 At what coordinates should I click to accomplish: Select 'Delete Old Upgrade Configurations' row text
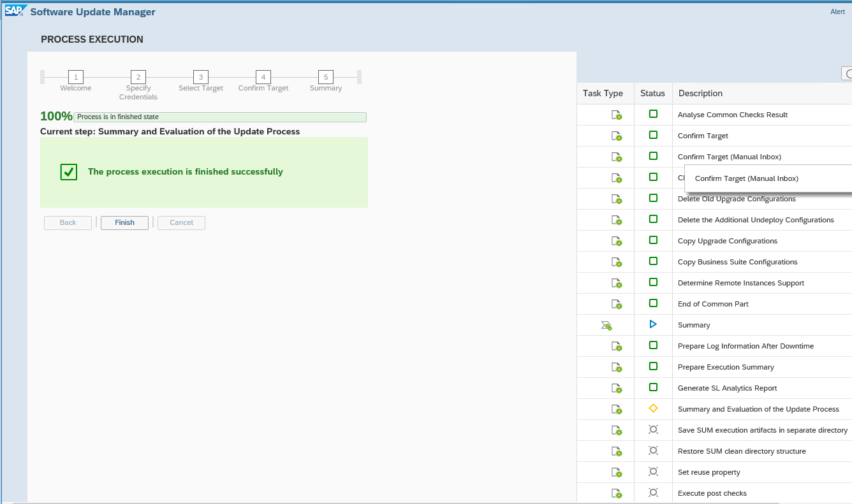point(737,199)
